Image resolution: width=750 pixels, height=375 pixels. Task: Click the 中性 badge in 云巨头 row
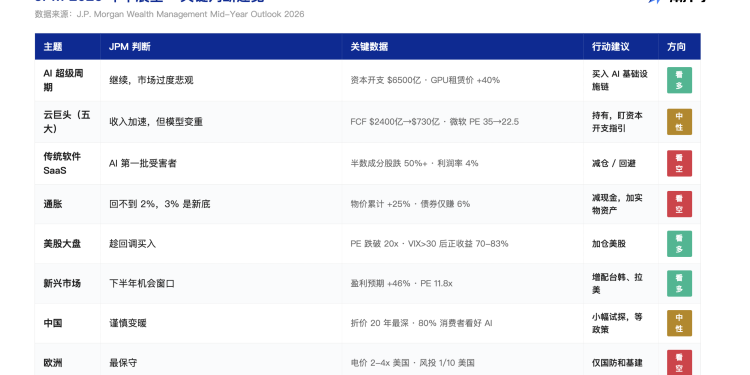679,122
